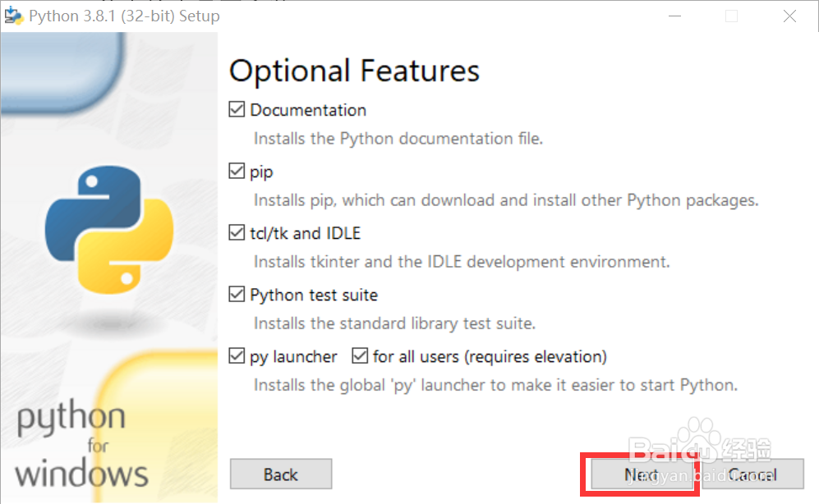Click the global 'py' launcher description text

(x=495, y=385)
